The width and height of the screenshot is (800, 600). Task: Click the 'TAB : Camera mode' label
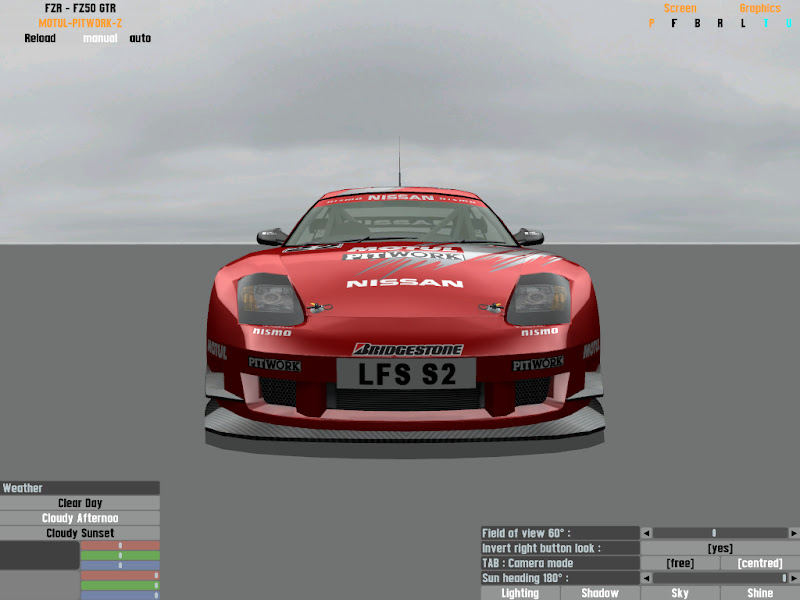click(560, 563)
